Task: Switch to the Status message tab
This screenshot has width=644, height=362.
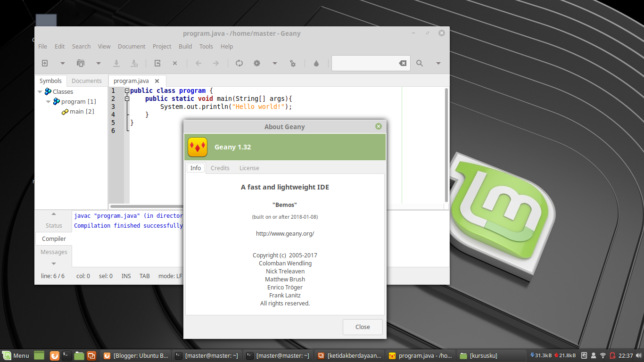Action: [54, 226]
